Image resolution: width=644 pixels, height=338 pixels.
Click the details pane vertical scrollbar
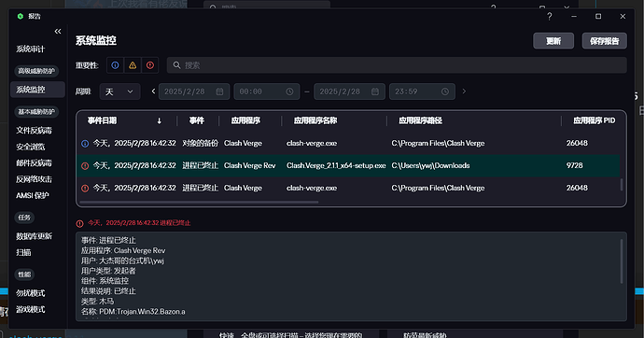(x=622, y=261)
